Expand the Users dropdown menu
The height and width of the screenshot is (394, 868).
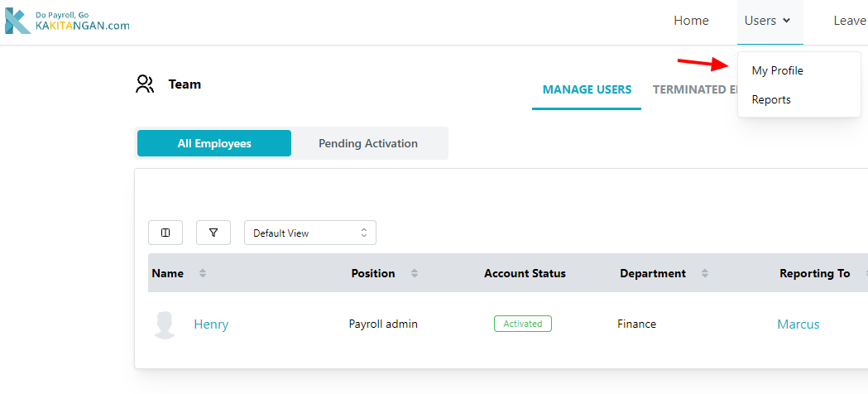click(770, 21)
